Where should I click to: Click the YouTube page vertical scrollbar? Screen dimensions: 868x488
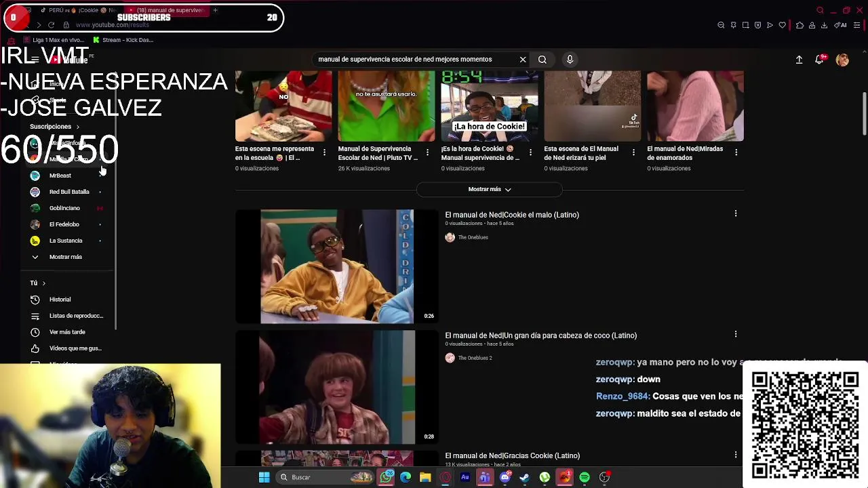coord(864,115)
